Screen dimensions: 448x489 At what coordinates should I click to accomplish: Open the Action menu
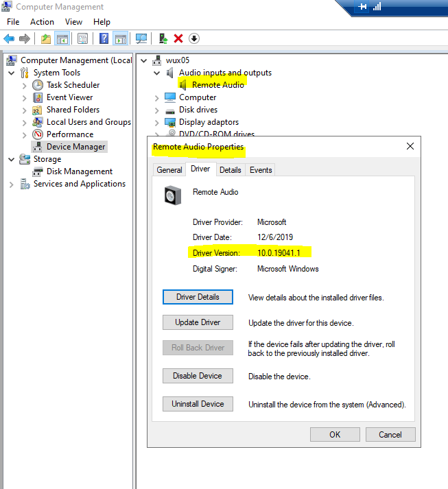point(42,22)
